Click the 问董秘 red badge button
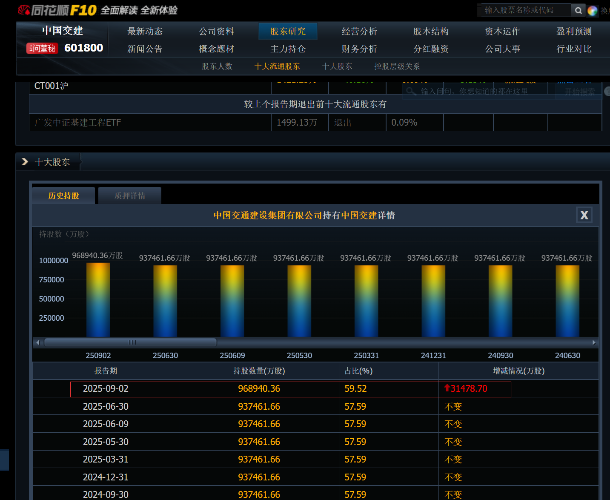This screenshot has height=500, width=610. click(42, 48)
